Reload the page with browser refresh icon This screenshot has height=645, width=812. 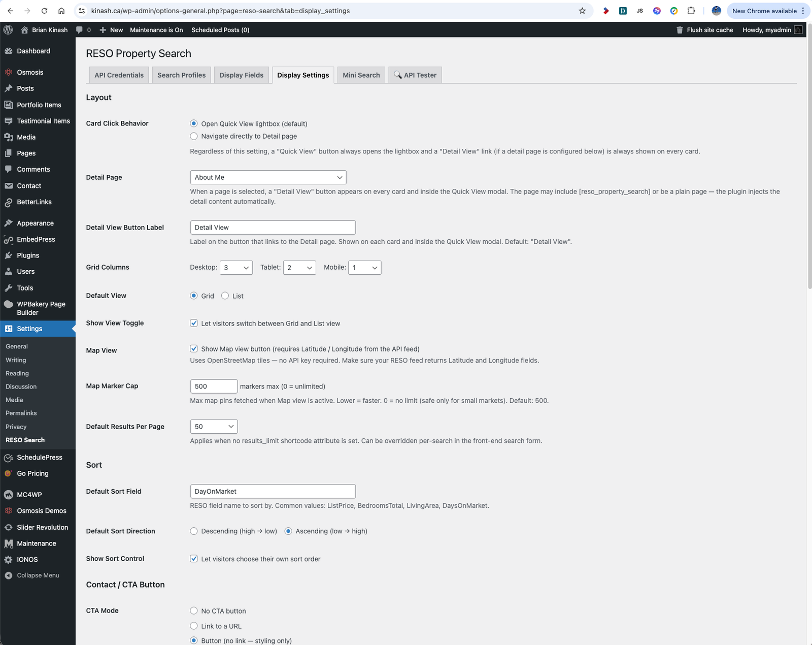(x=44, y=11)
